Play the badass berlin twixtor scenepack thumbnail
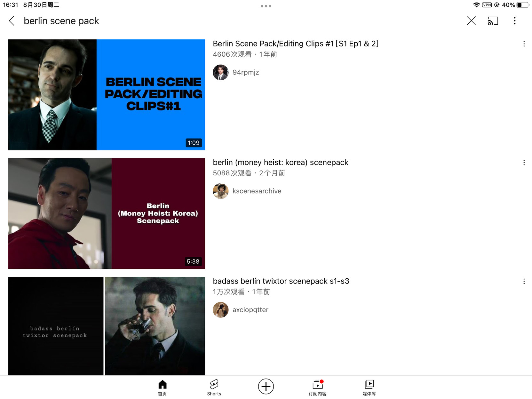Screen dimensions: 532x399 pyautogui.click(x=106, y=326)
